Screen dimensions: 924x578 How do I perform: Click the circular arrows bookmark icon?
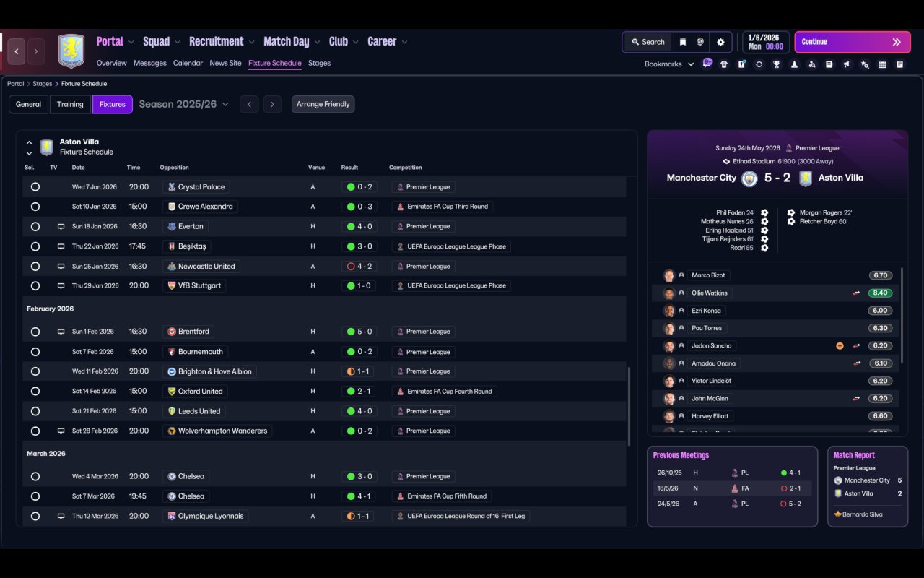tap(759, 64)
